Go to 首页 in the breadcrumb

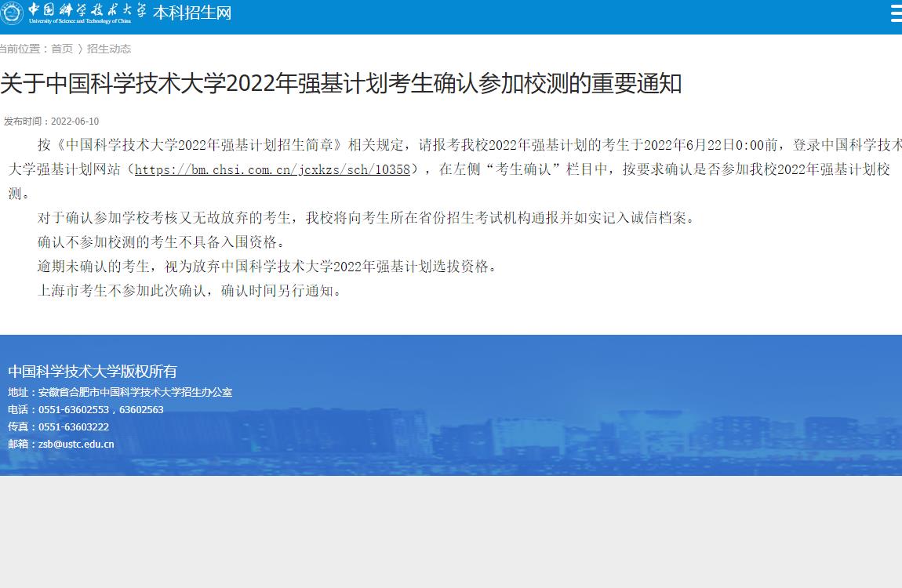coord(62,49)
